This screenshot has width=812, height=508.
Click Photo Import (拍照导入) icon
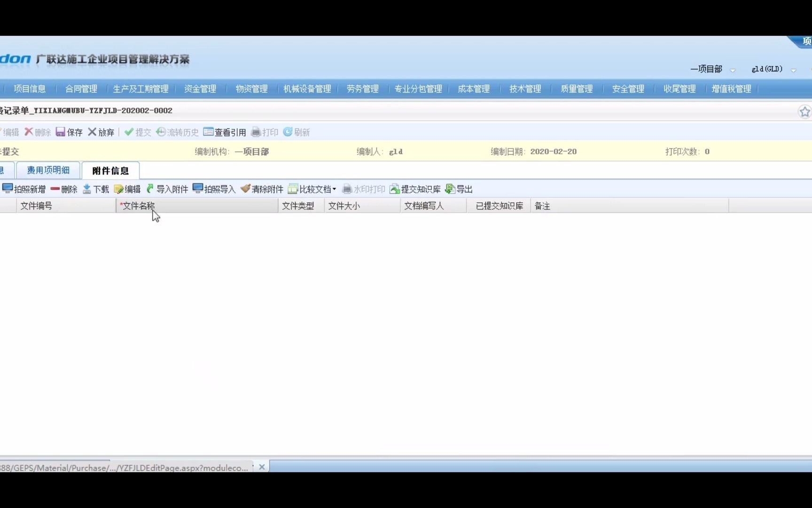coord(198,189)
